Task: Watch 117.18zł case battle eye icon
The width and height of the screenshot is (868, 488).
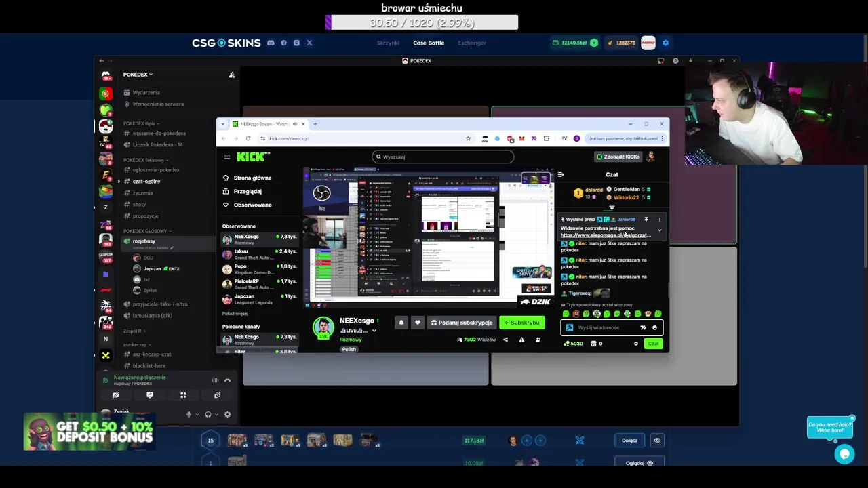Action: pyautogui.click(x=657, y=441)
